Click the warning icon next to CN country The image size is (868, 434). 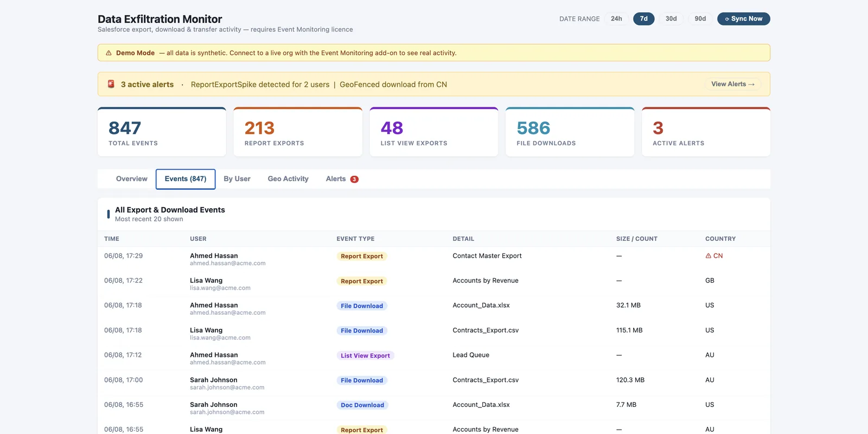click(708, 256)
